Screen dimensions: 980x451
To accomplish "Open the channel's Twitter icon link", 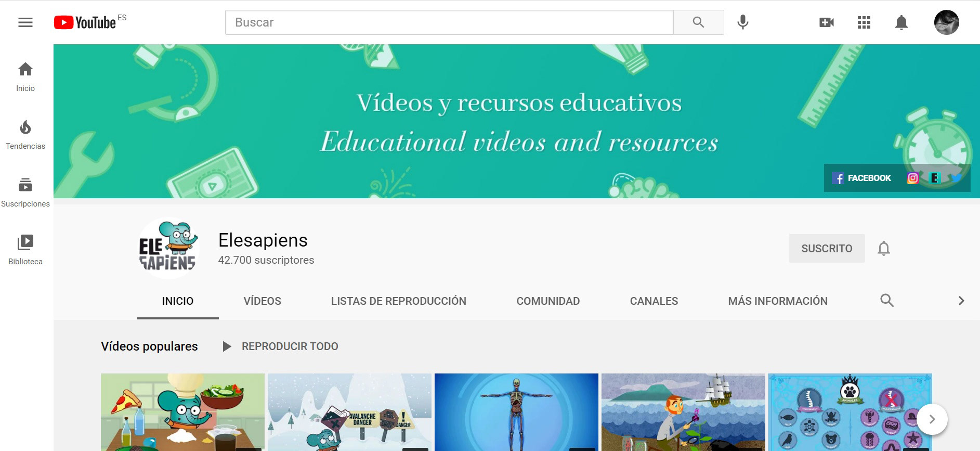I will pyautogui.click(x=957, y=178).
